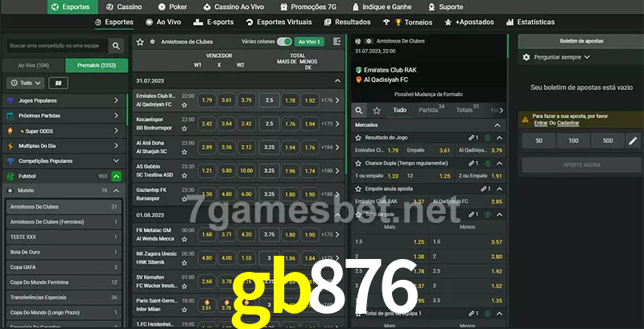Viewport: 644px width, 329px height.
Task: Toggle the Várias colunas switch
Action: click(x=284, y=42)
